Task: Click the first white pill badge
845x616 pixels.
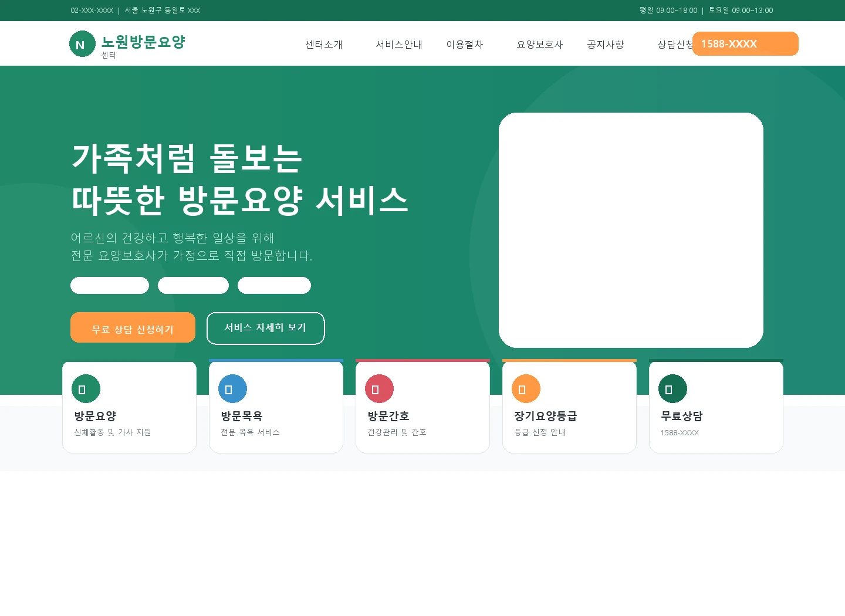Action: (110, 285)
